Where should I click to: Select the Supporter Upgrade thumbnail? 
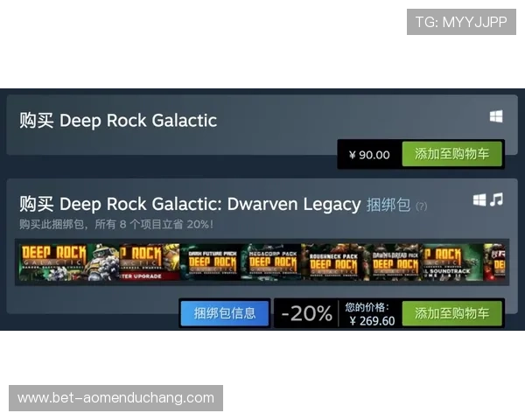tap(150, 262)
